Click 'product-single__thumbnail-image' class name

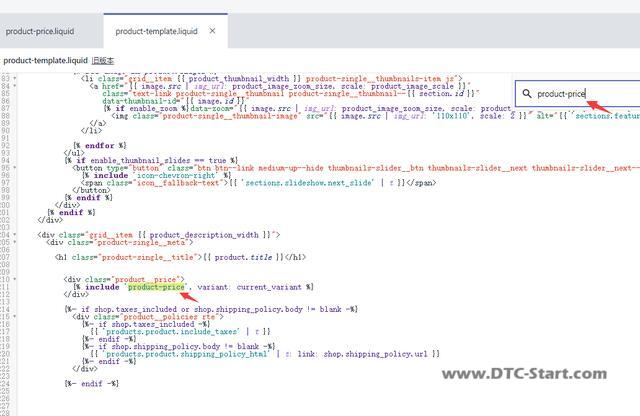[230, 116]
